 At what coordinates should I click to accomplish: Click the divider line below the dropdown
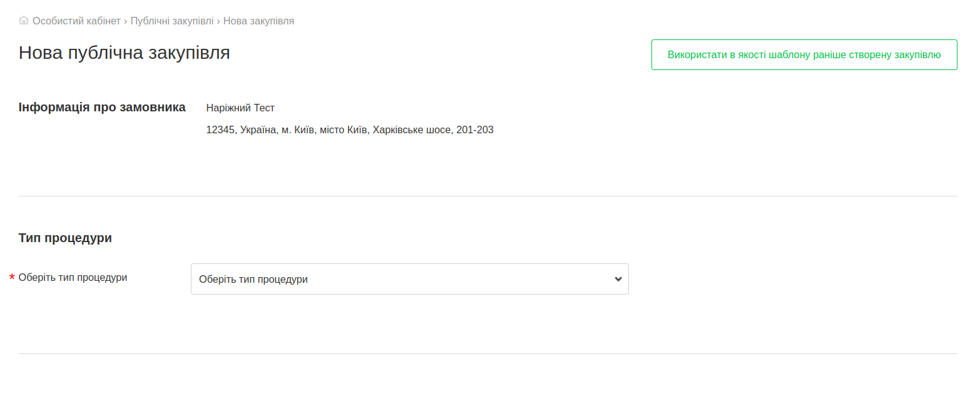487,353
